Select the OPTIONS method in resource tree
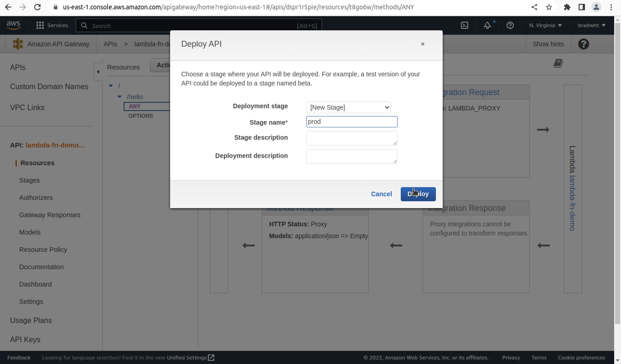This screenshot has width=621, height=364. point(140,116)
